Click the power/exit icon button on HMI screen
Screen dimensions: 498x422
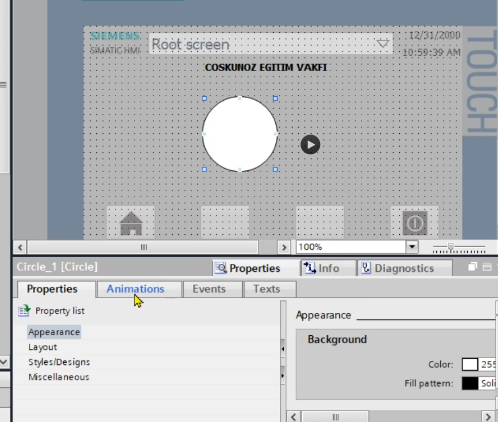(x=415, y=223)
